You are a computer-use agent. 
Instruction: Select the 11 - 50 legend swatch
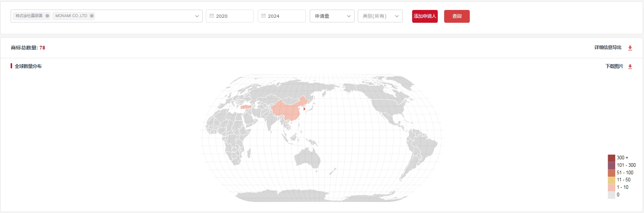612,180
